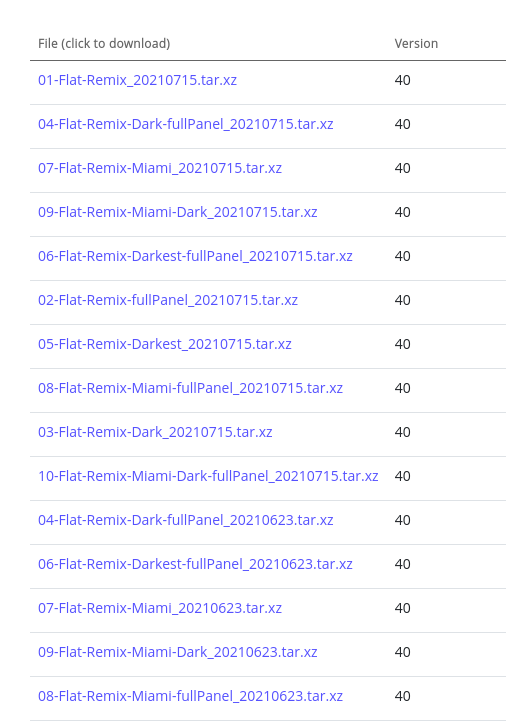Screen dimensions: 506x721
Task: Click version cell for 03-Flat-Remix-Dark row
Action: point(402,432)
